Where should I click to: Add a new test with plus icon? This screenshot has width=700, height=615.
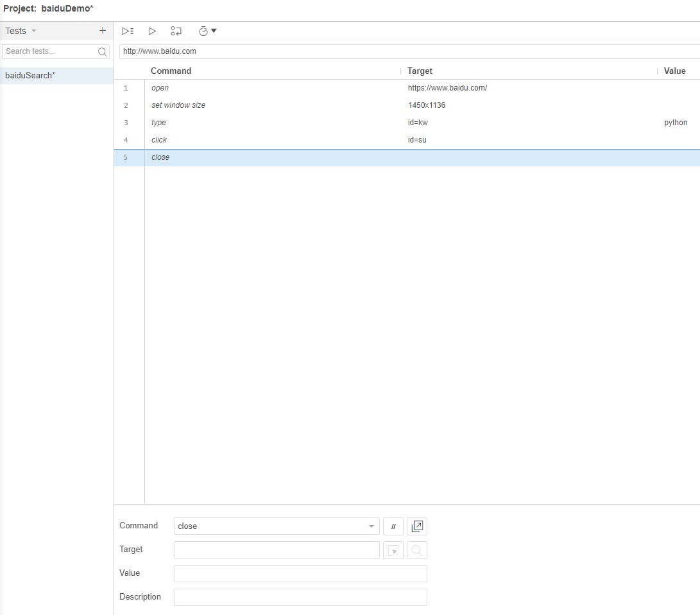pos(103,30)
